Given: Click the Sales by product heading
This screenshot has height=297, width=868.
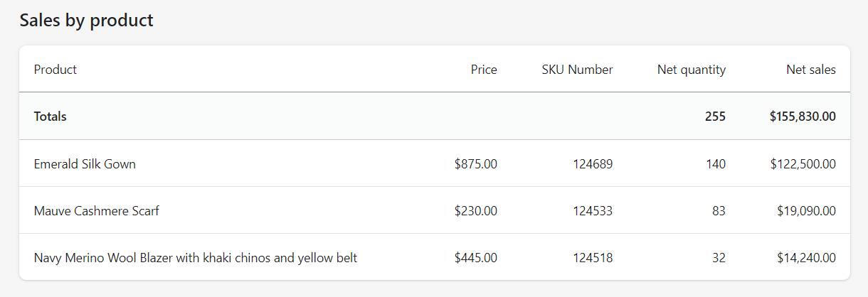Looking at the screenshot, I should pos(86,21).
